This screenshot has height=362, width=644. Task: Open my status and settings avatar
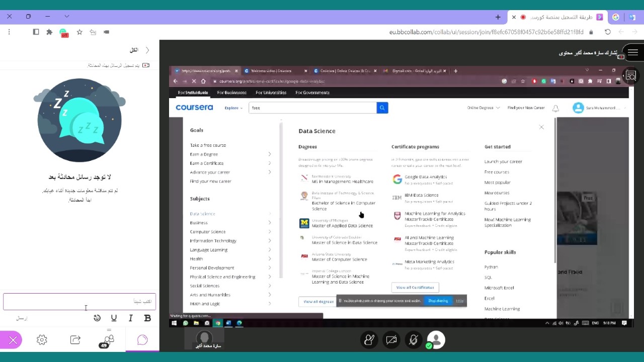pyautogui.click(x=436, y=340)
